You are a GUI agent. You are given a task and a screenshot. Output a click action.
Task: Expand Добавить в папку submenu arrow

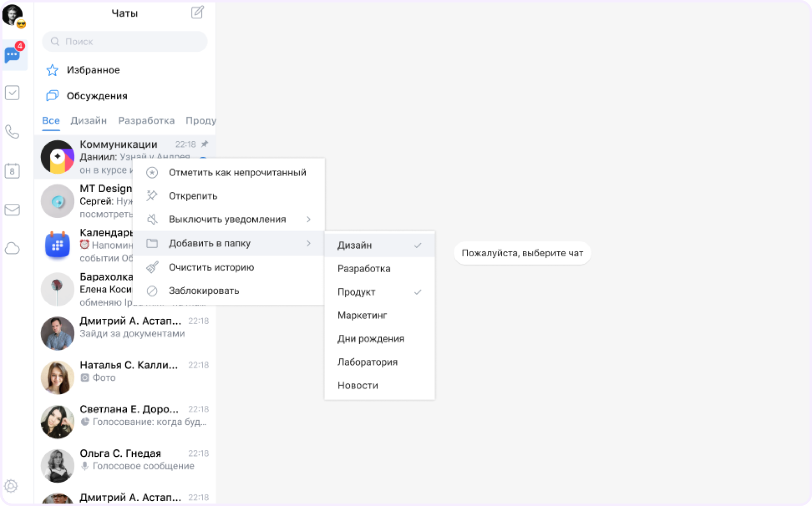click(309, 243)
